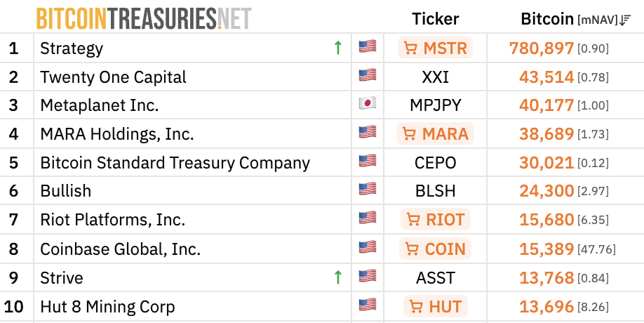
Task: Click the 780,897 Bitcoin holdings value
Action: coord(541,48)
